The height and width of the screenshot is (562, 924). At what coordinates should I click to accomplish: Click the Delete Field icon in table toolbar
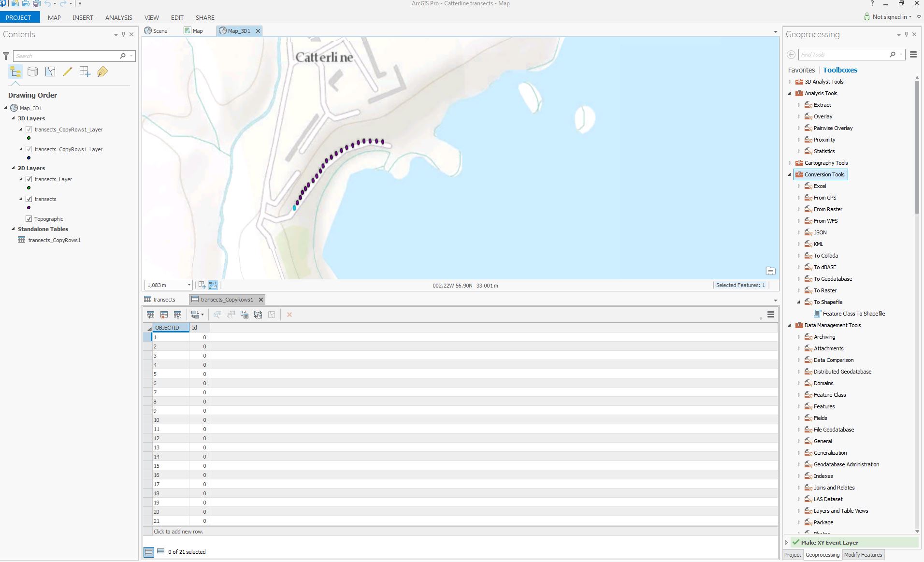164,315
